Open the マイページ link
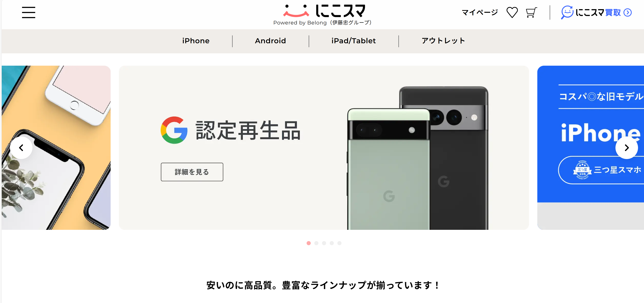Image resolution: width=644 pixels, height=303 pixels. coord(480,12)
